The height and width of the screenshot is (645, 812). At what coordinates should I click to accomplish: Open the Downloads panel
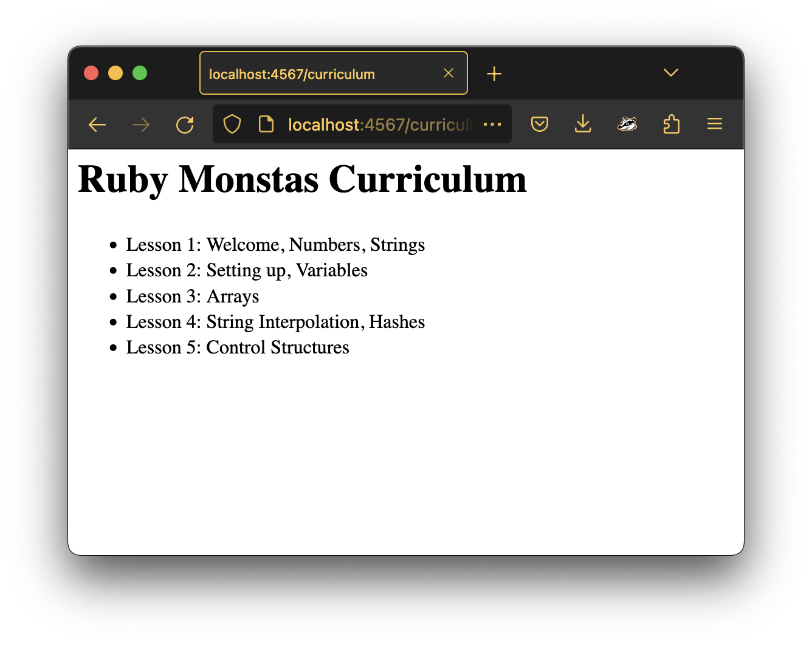click(x=583, y=124)
